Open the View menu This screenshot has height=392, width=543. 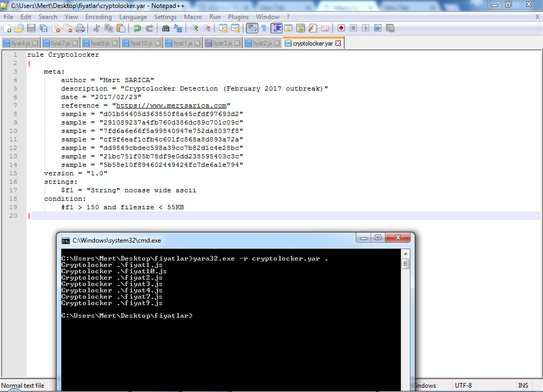[71, 17]
